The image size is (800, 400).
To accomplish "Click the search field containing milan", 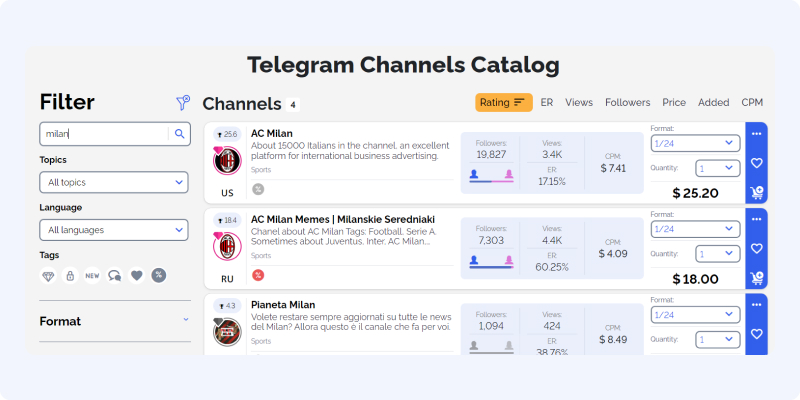I will (x=104, y=134).
